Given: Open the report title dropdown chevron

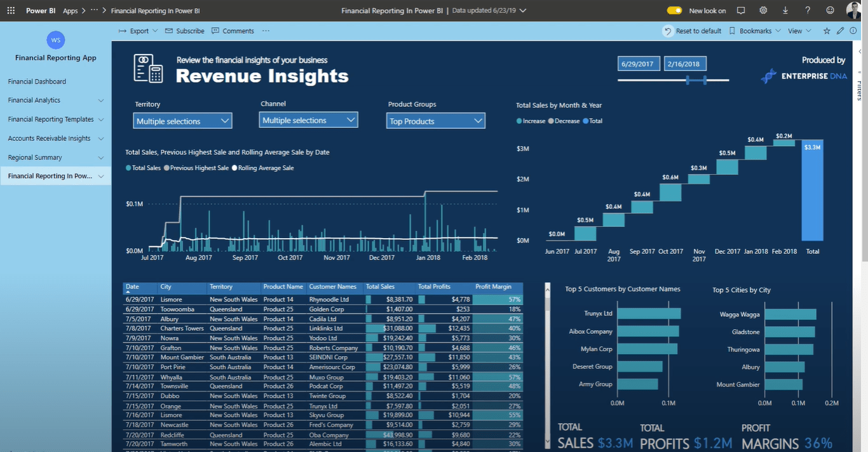Looking at the screenshot, I should (522, 11).
